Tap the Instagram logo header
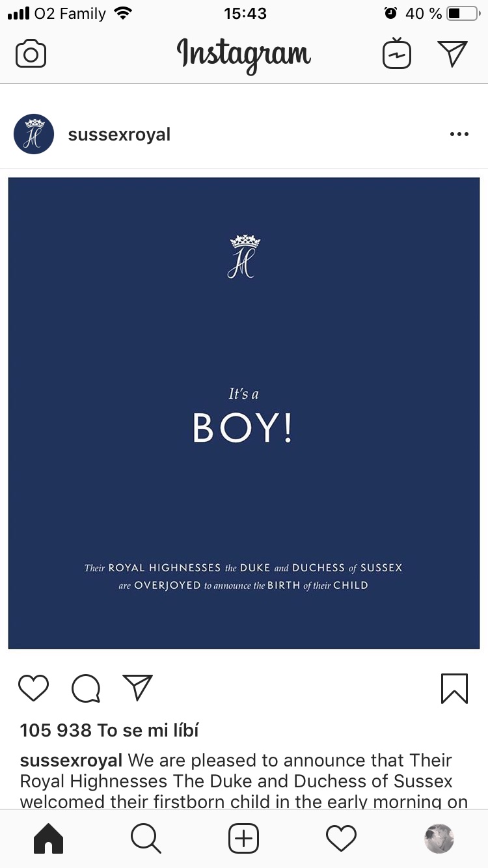 [243, 54]
